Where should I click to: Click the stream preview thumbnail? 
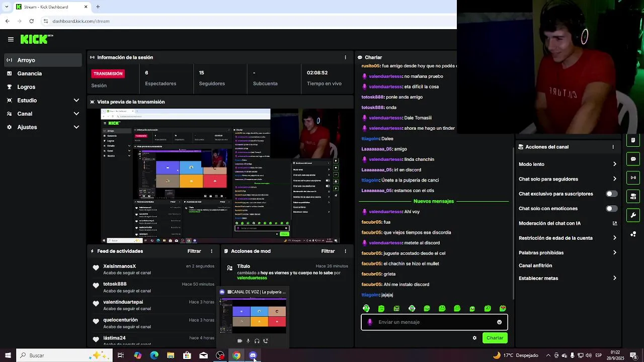[x=220, y=176]
